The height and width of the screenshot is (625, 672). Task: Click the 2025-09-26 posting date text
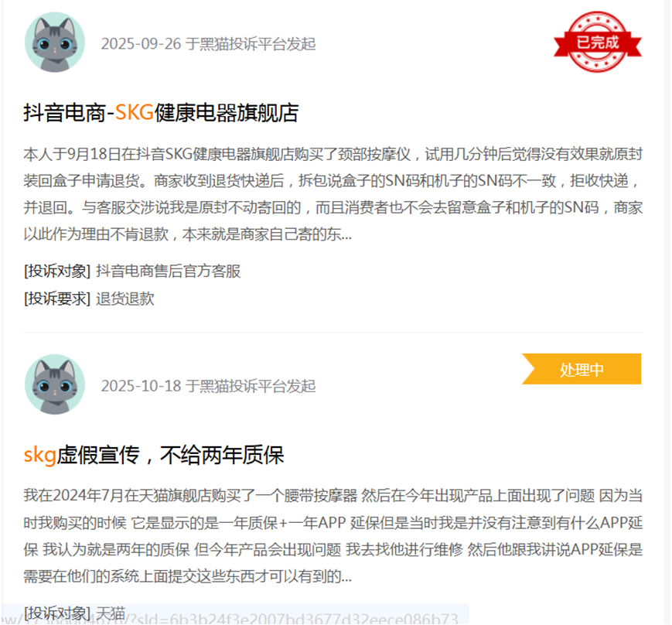click(141, 44)
